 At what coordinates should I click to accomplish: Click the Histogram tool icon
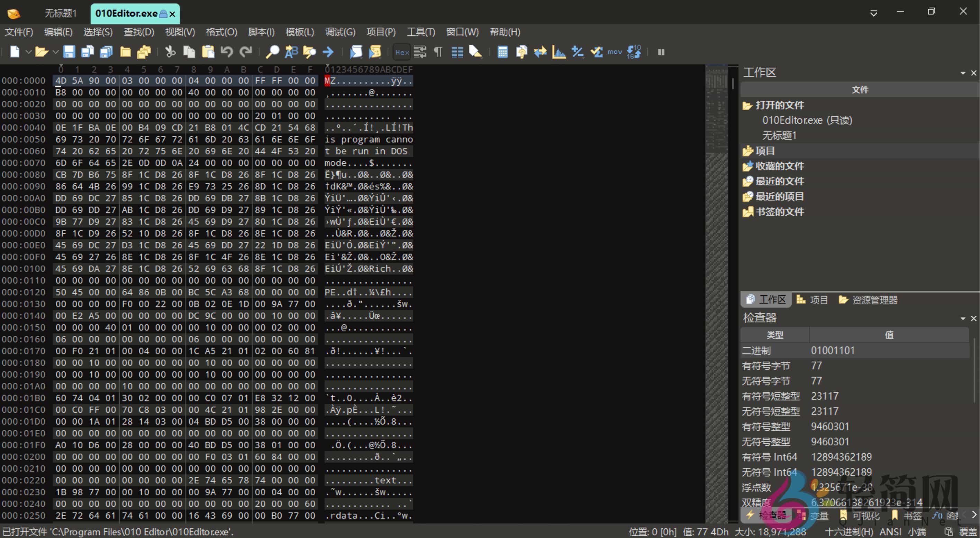[x=559, y=52]
